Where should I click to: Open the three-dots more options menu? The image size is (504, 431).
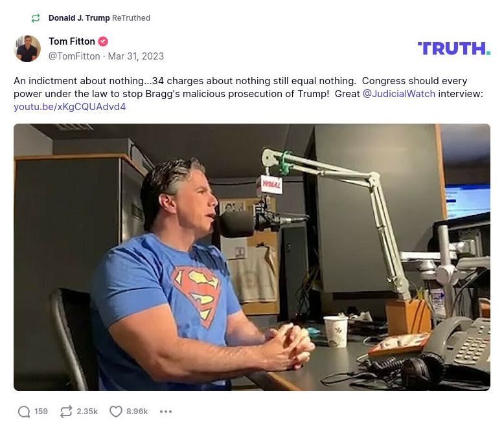(x=166, y=412)
